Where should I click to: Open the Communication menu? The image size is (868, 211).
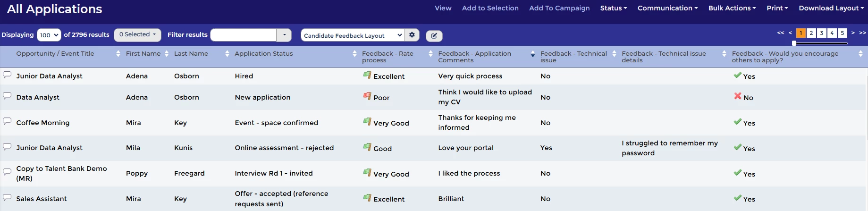[x=667, y=8]
